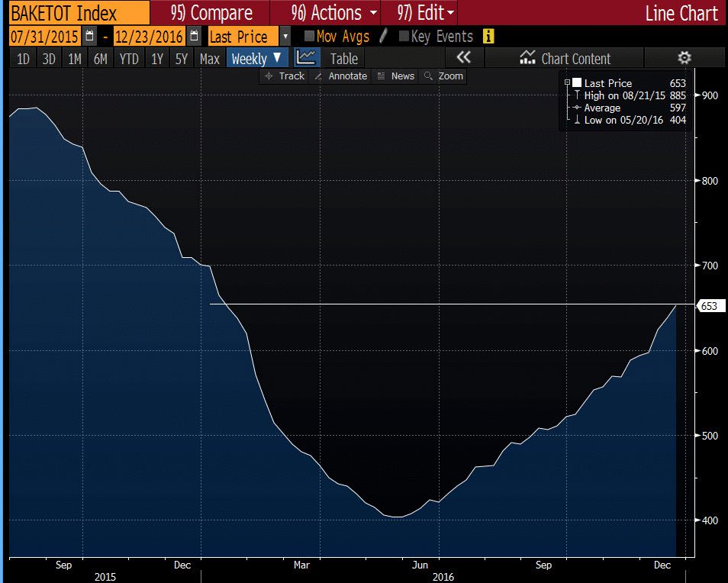Open the end date calendar picker
728x583 pixels.
coord(195,36)
